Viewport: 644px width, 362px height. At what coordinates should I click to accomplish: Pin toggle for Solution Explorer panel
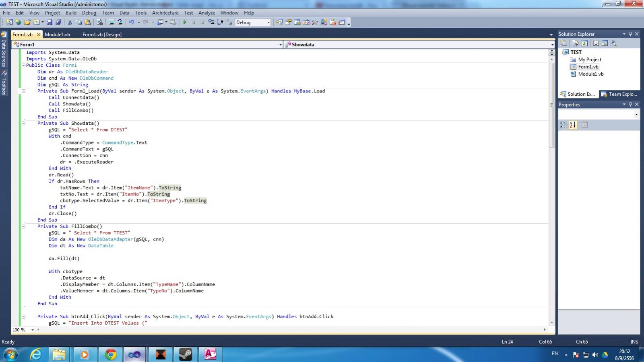pyautogui.click(x=631, y=34)
